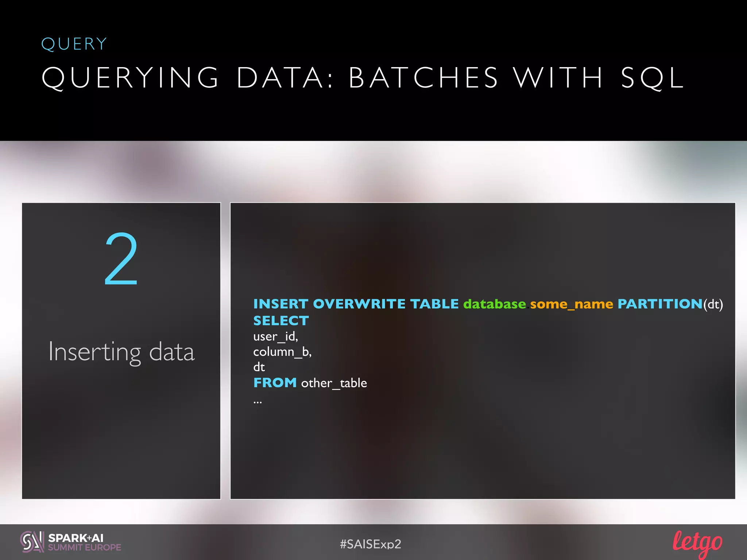This screenshot has height=560, width=747.
Task: Select the QUERY section label
Action: pos(74,44)
